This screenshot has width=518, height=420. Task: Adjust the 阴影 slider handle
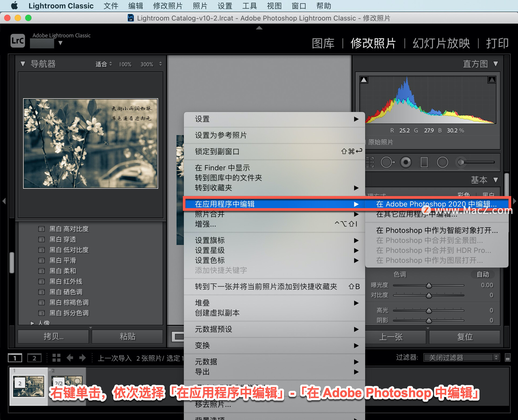coord(429,321)
